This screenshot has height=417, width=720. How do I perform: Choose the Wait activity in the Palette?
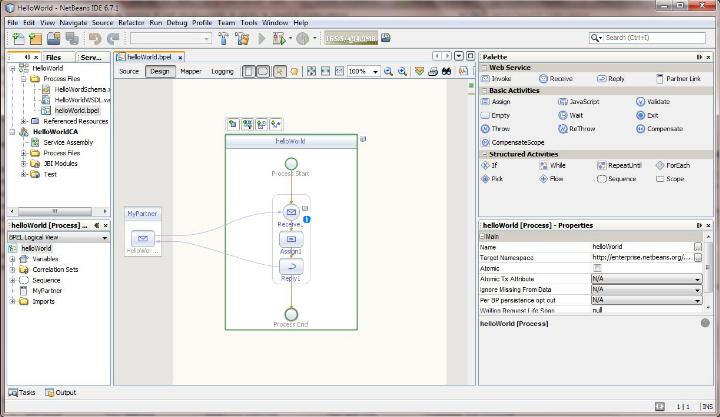pyautogui.click(x=571, y=115)
